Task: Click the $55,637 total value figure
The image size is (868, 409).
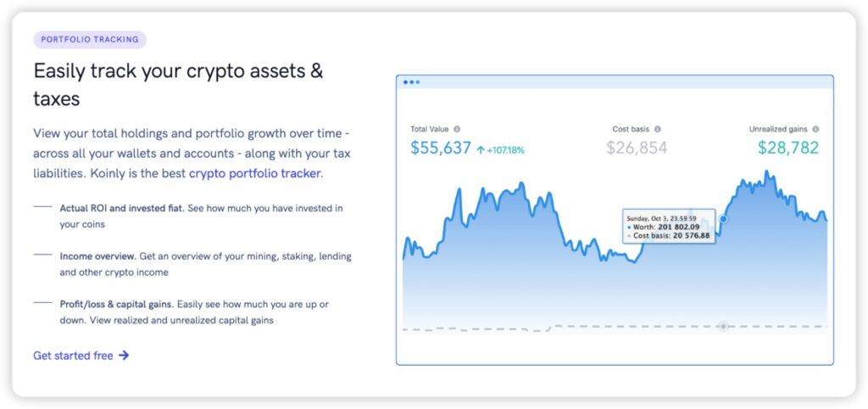Action: (440, 148)
